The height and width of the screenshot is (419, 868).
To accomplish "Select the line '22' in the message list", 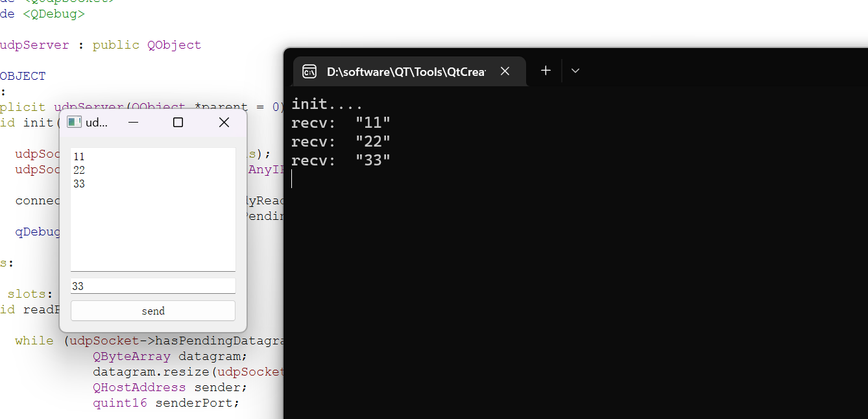I will (x=79, y=169).
